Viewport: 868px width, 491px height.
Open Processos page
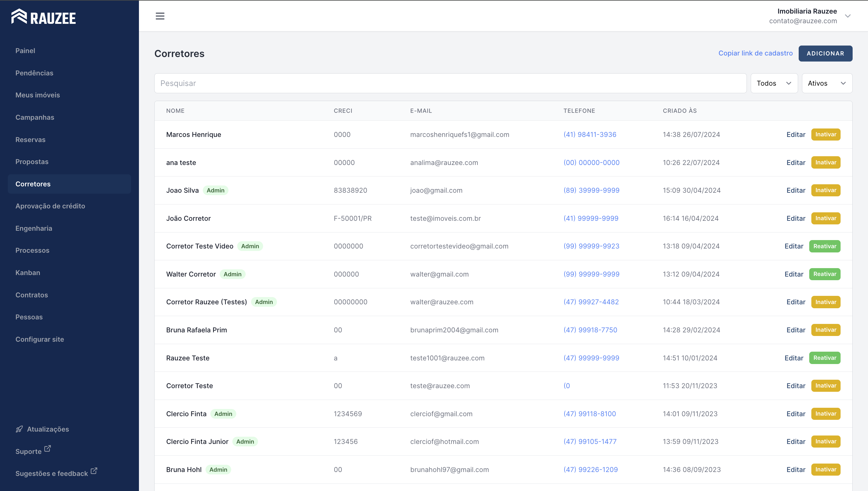click(32, 250)
